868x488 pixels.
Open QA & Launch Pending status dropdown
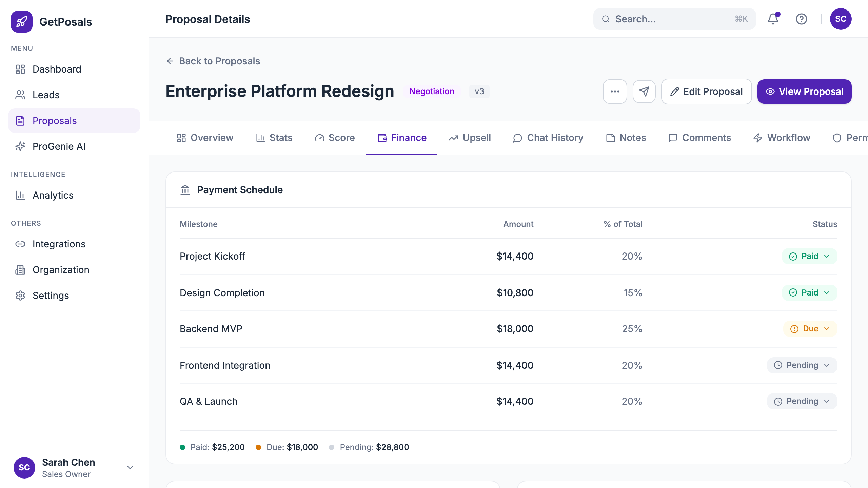point(802,401)
